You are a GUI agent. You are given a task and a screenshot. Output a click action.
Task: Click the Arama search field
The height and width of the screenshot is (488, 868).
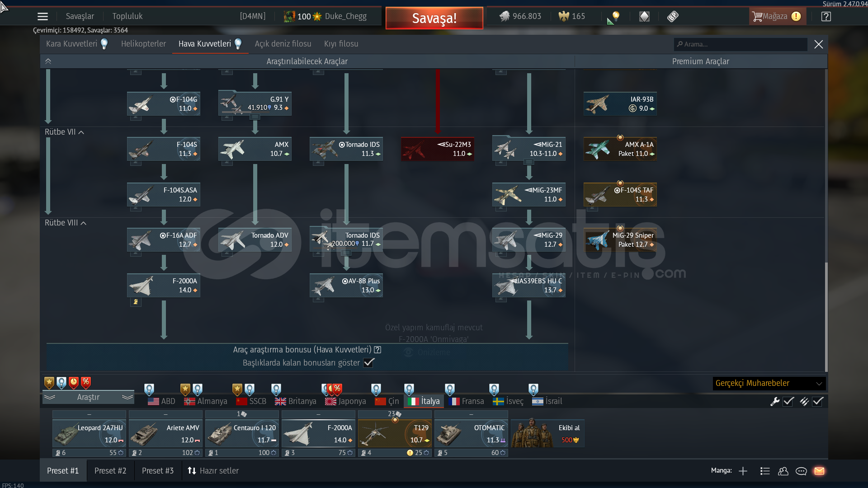741,44
